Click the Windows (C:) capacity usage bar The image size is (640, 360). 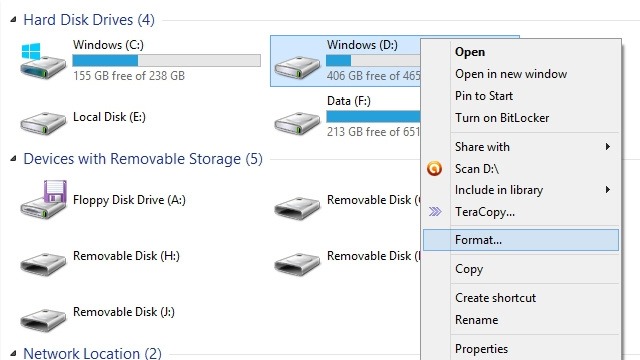[167, 60]
